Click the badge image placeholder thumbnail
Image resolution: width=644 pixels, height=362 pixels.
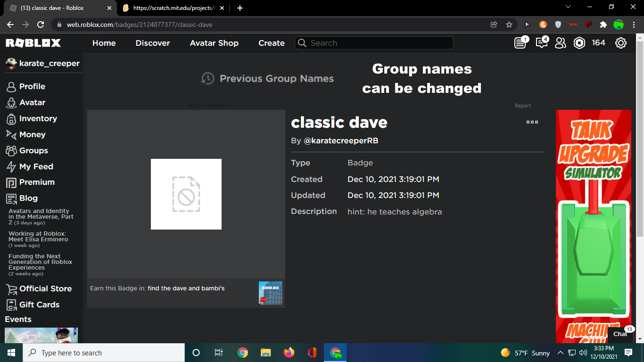click(x=186, y=194)
